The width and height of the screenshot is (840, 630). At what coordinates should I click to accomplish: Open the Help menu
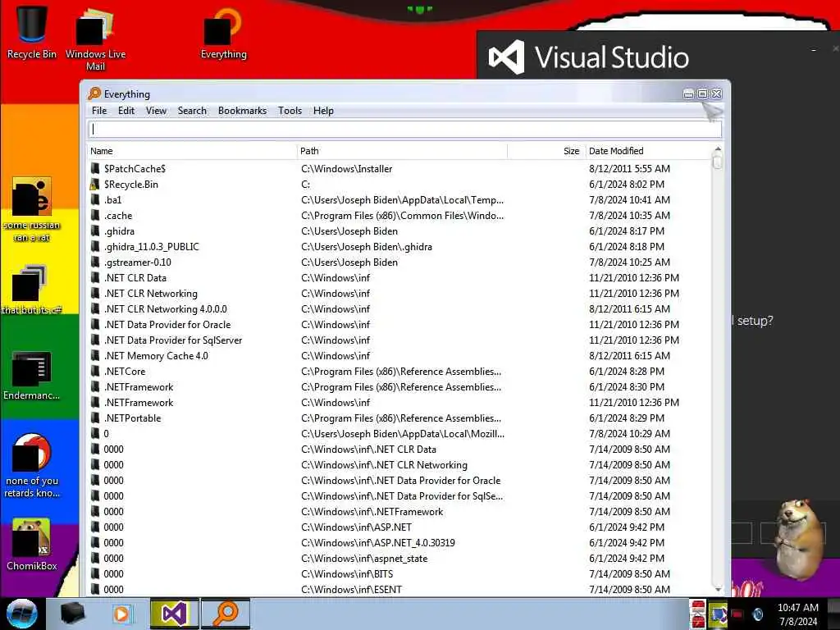pos(323,111)
